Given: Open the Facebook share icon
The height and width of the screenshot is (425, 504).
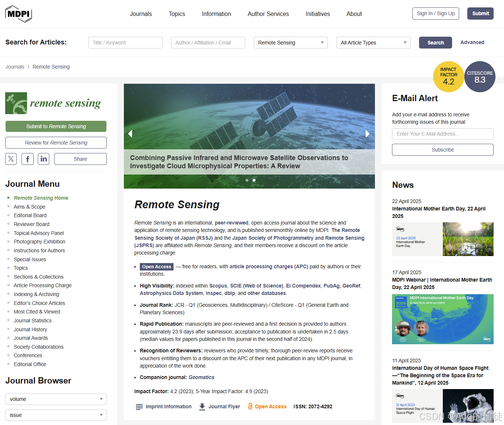Looking at the screenshot, I should [x=27, y=159].
